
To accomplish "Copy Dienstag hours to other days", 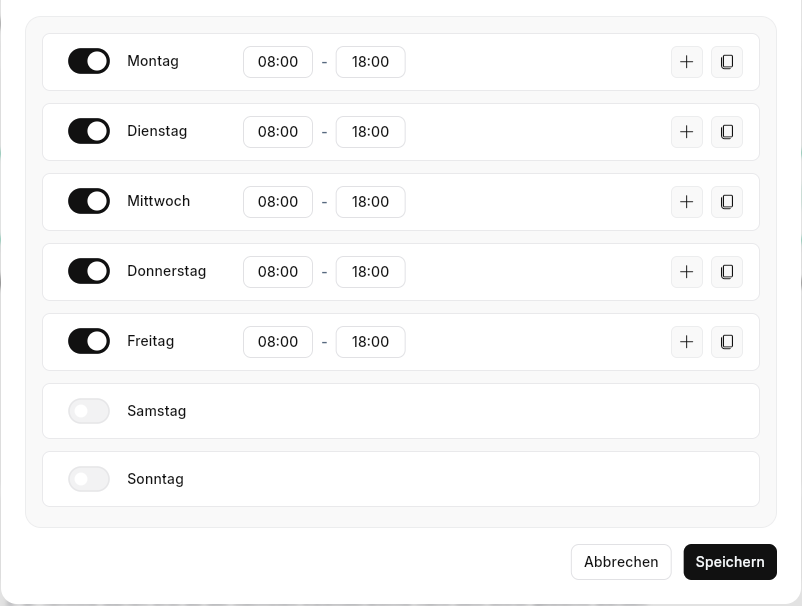I will click(x=727, y=132).
